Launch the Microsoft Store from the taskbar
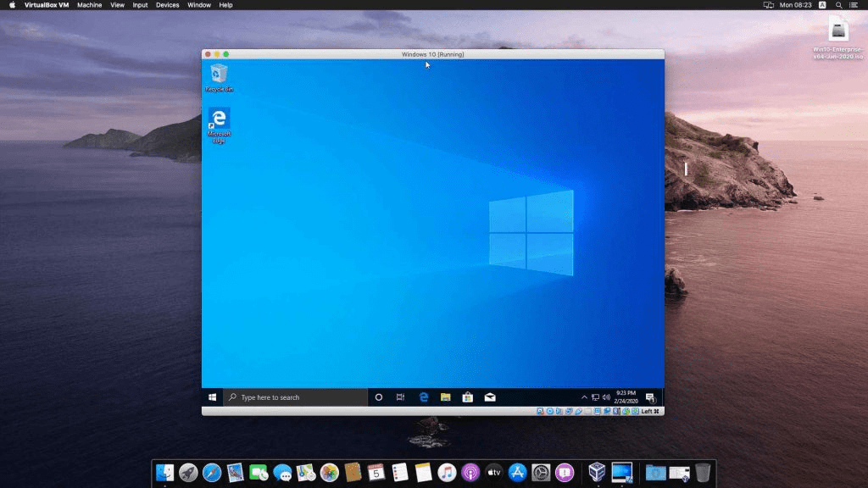Screen dimensions: 868x488 click(x=467, y=396)
